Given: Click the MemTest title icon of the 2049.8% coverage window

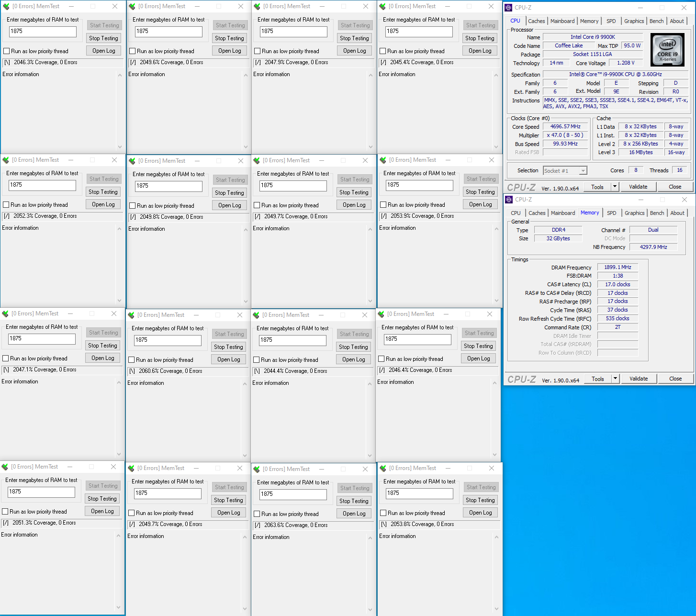Looking at the screenshot, I should pyautogui.click(x=132, y=161).
